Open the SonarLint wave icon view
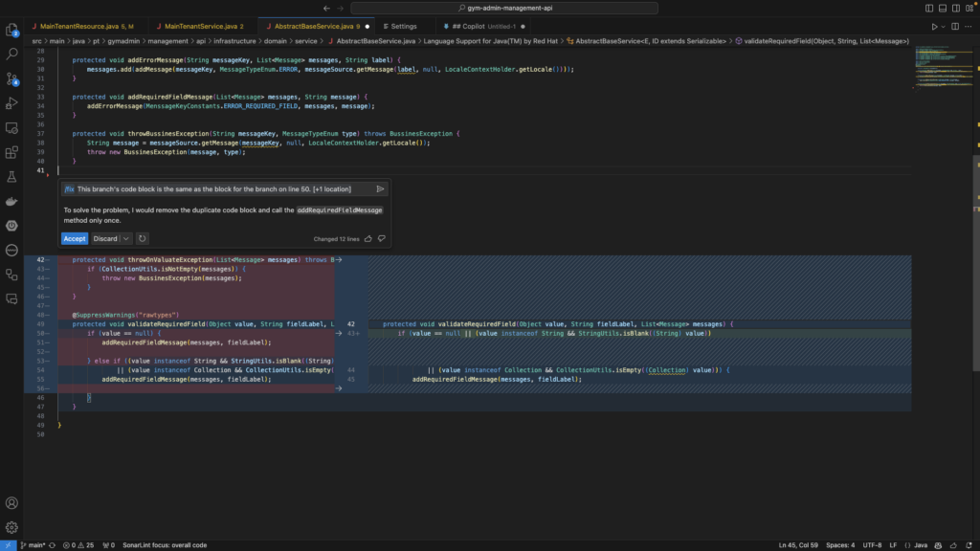 click(11, 250)
